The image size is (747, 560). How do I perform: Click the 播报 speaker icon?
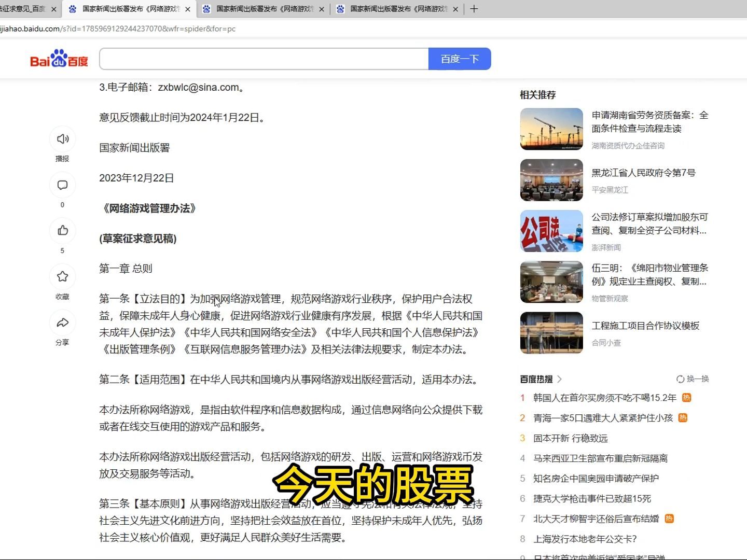click(x=63, y=139)
